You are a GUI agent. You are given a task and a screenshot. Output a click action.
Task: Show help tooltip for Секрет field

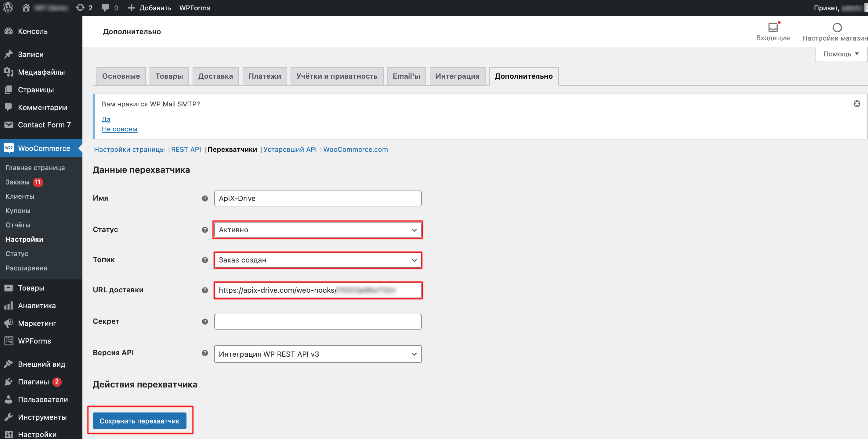pos(204,322)
